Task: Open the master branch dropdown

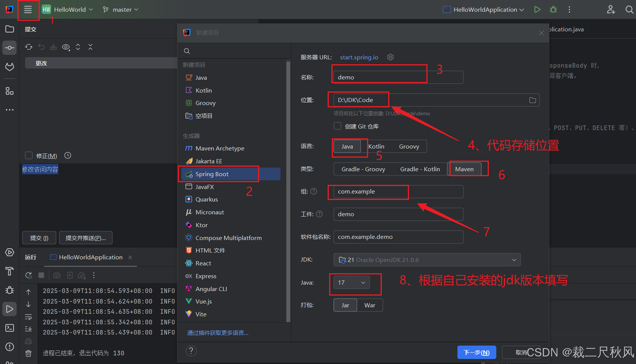Action: coord(120,9)
